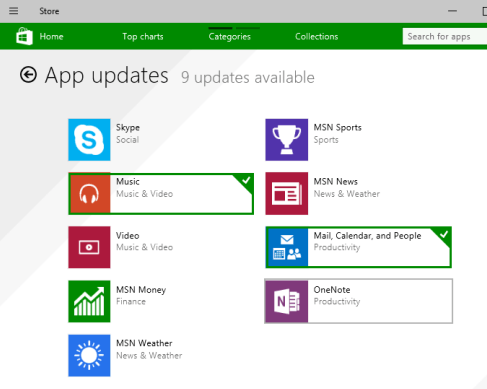Viewport: 487px width, 389px height.
Task: Click the MSN Weather title
Action: click(x=144, y=343)
